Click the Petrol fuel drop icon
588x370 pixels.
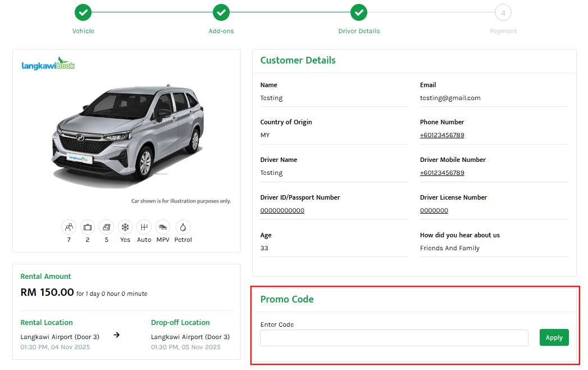point(183,227)
